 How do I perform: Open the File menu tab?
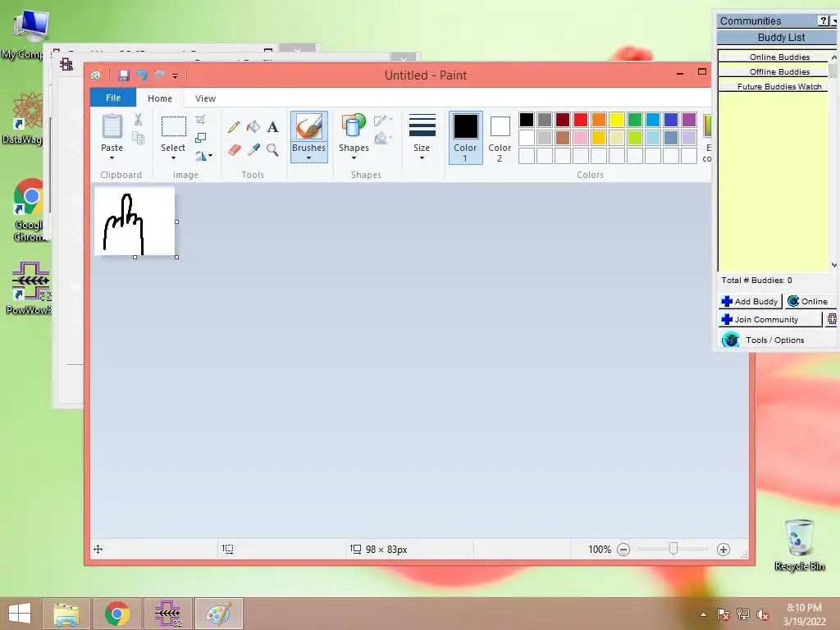[x=113, y=98]
